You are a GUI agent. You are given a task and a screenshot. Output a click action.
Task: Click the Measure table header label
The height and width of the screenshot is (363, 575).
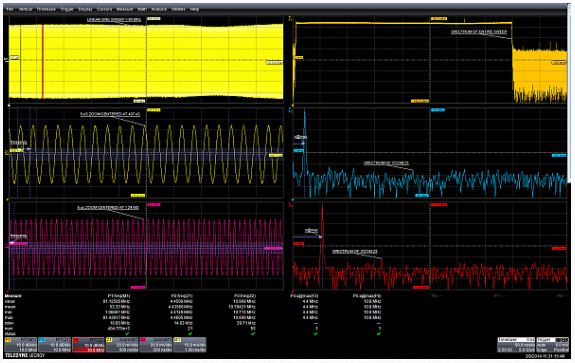13,296
